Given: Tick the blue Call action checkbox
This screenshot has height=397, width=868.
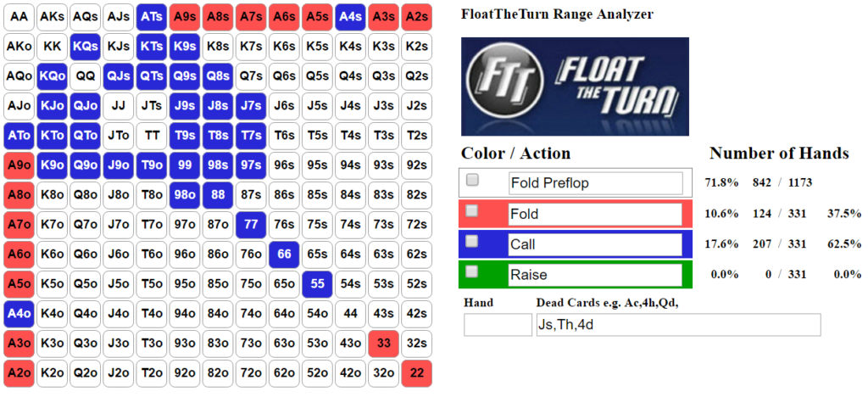Looking at the screenshot, I should (472, 241).
